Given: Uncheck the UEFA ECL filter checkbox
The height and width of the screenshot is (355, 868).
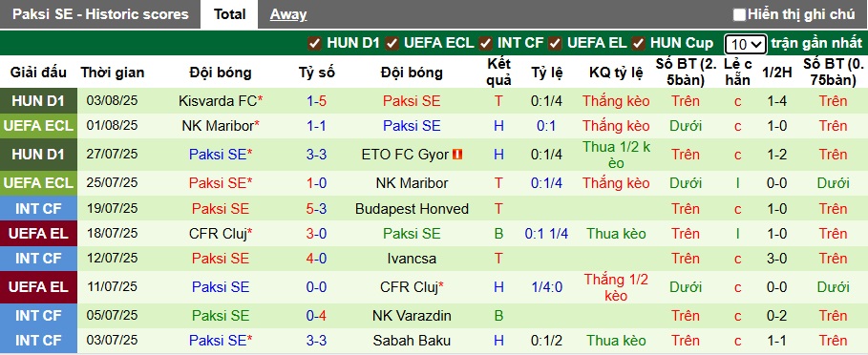Looking at the screenshot, I should click(x=392, y=44).
